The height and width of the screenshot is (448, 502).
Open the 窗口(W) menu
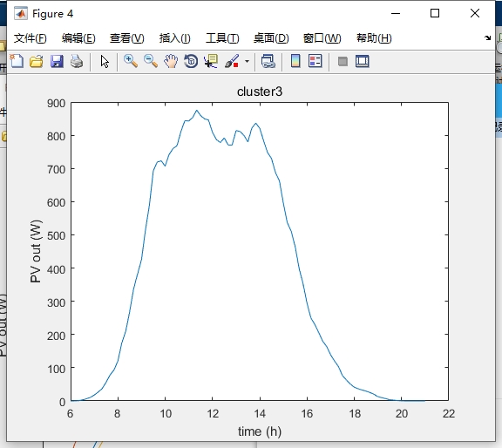click(x=322, y=38)
